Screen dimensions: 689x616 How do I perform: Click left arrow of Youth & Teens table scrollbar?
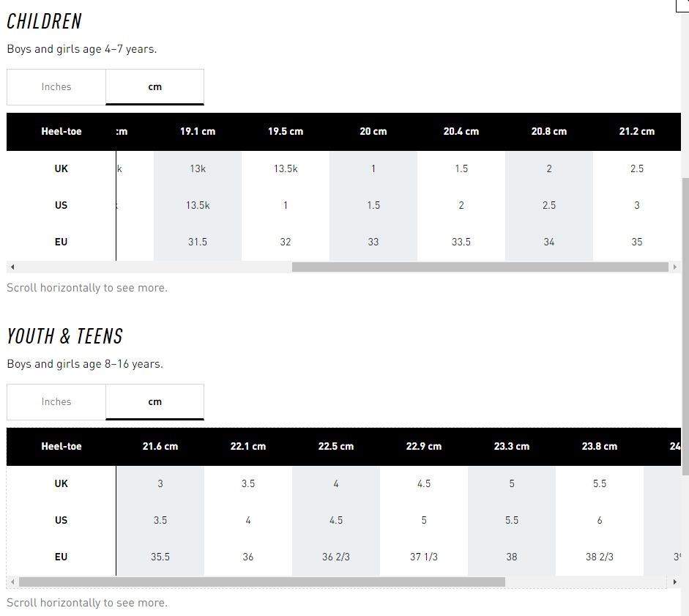pos(12,582)
